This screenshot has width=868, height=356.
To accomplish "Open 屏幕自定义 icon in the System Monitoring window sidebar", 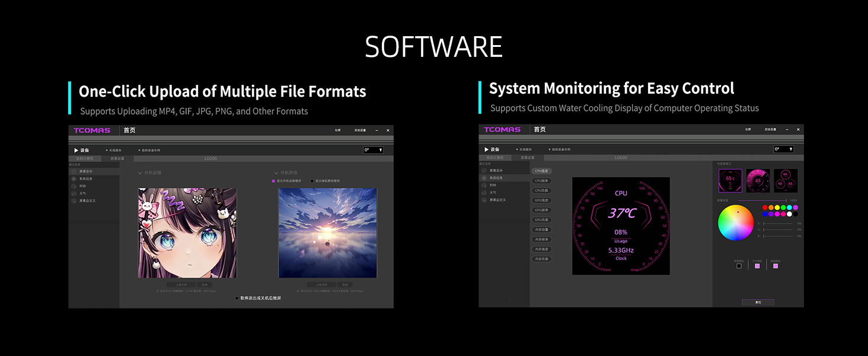I will tap(484, 200).
